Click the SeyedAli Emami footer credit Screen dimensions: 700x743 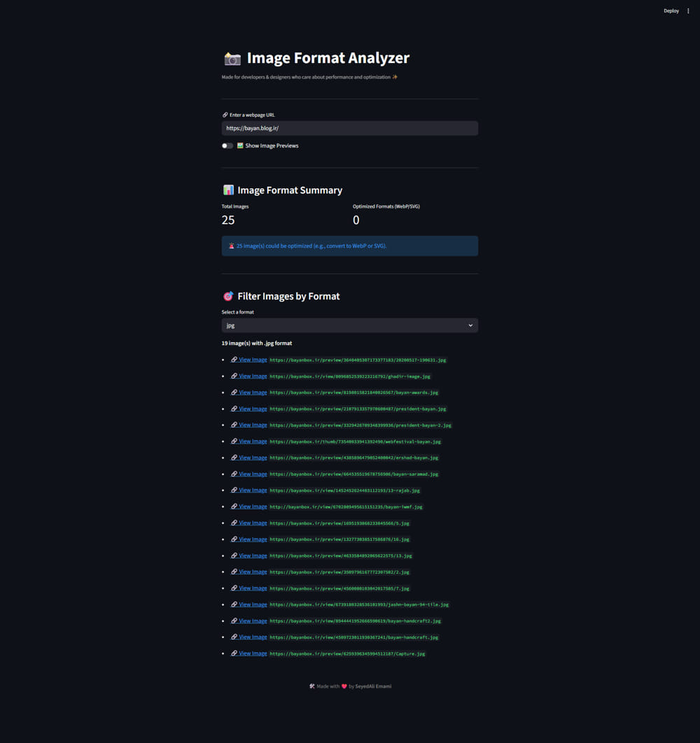click(x=373, y=686)
